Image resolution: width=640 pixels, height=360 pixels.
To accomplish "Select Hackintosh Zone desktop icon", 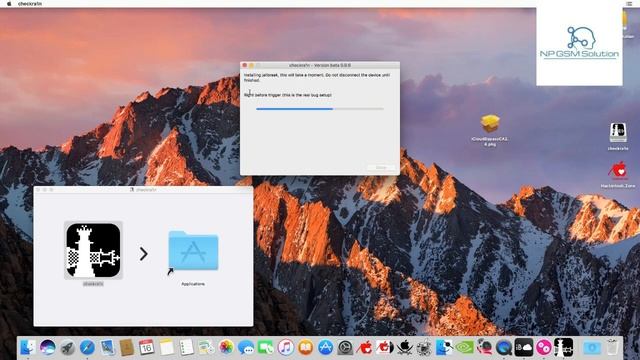I will pyautogui.click(x=618, y=174).
